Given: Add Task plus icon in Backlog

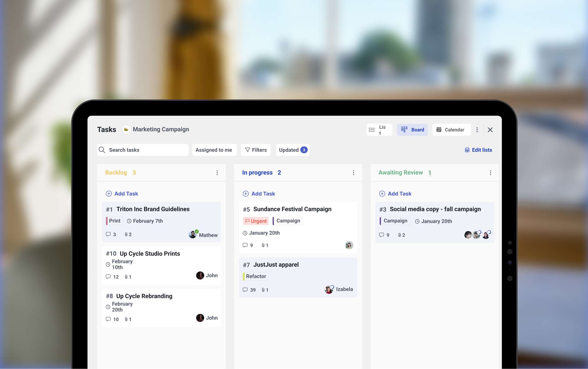Looking at the screenshot, I should coord(109,194).
